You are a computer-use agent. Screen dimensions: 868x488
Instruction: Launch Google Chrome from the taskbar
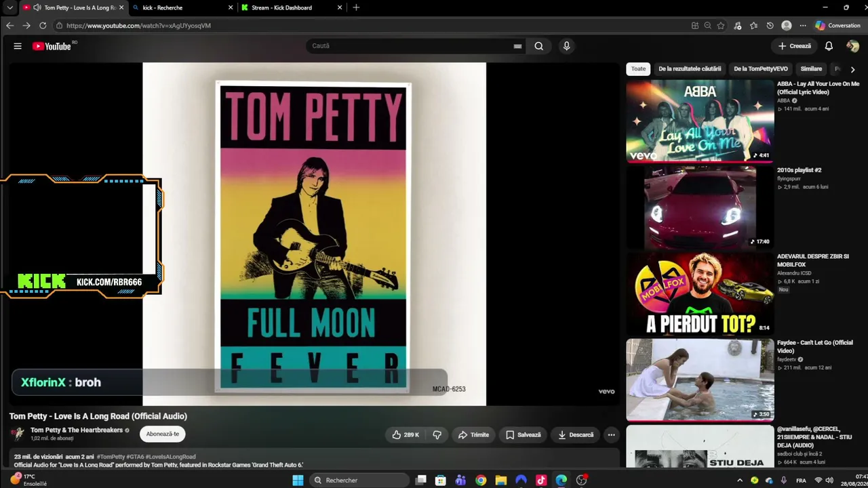tap(481, 480)
